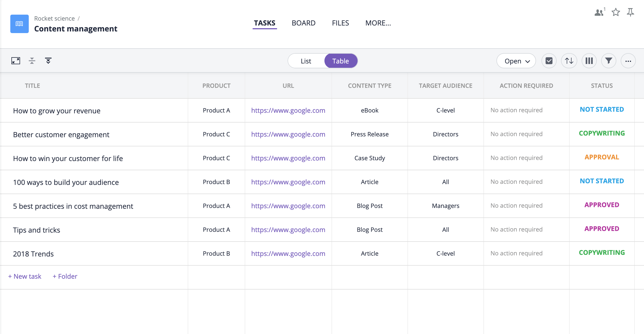The image size is (644, 334).
Task: Click the + New task button
Action: [24, 276]
